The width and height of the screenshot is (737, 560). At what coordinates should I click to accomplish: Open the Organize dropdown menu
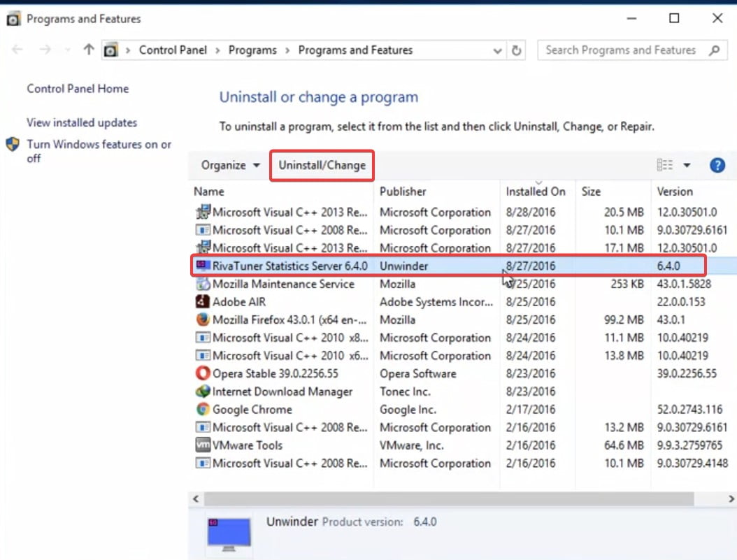pyautogui.click(x=230, y=166)
